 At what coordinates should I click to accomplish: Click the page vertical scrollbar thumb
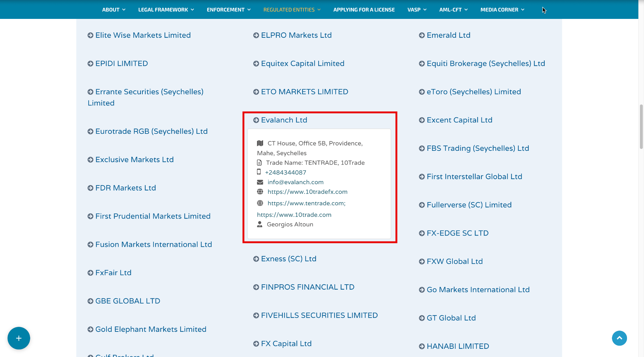click(x=641, y=127)
